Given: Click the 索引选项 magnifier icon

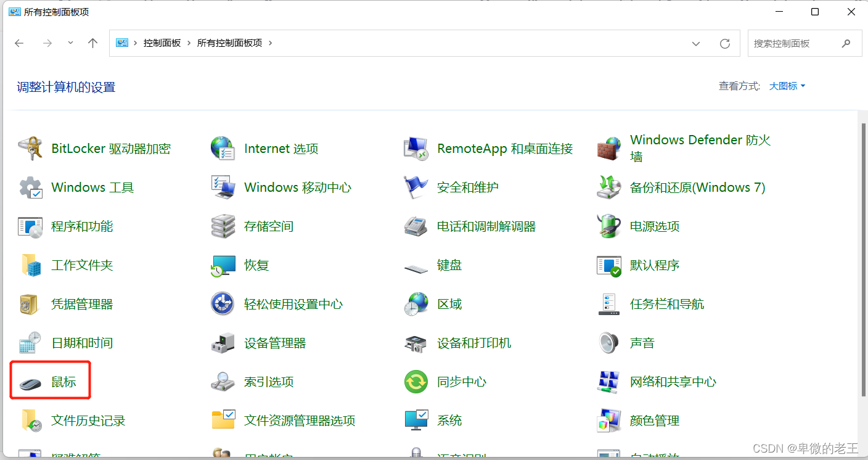Looking at the screenshot, I should click(x=223, y=382).
